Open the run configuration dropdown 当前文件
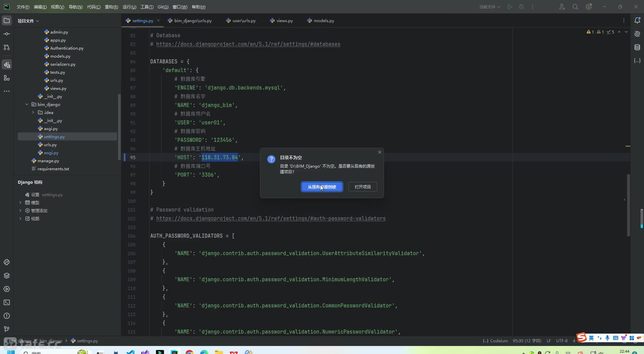The height and width of the screenshot is (354, 644). [x=490, y=7]
